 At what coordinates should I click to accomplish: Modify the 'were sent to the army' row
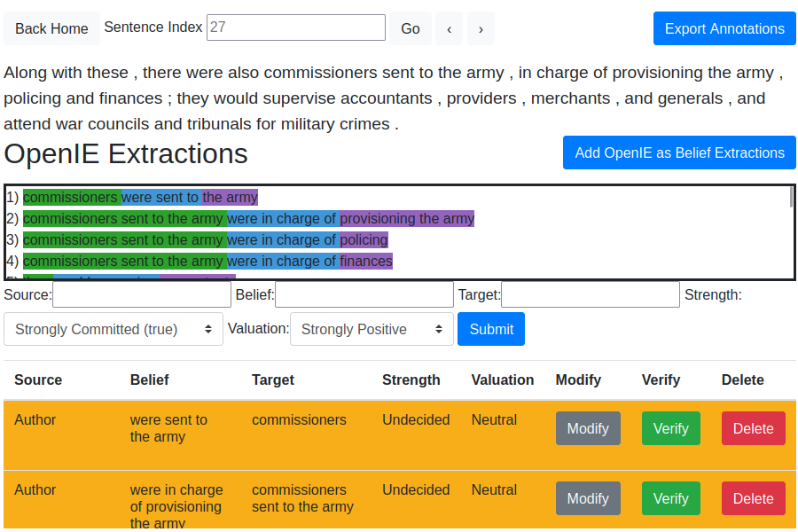pos(588,428)
